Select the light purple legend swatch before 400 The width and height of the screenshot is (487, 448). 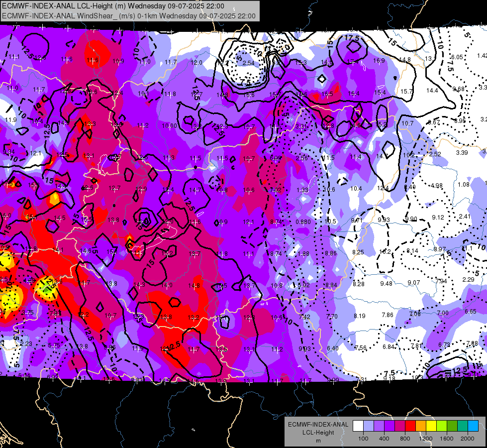click(379, 426)
